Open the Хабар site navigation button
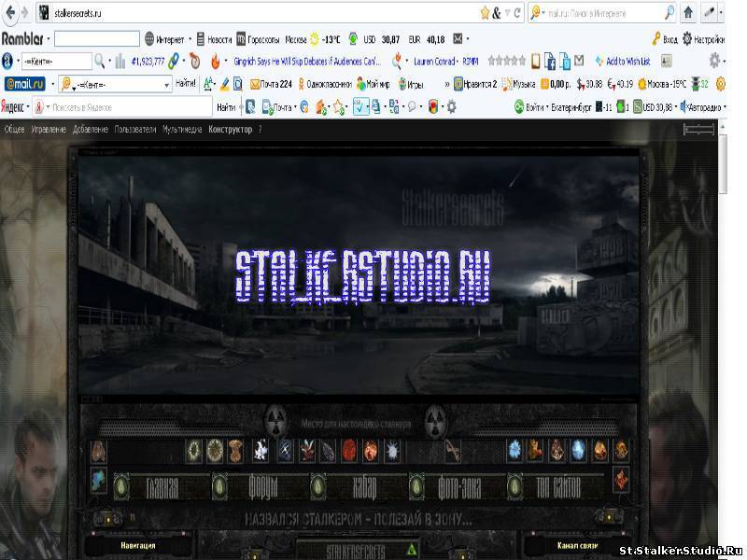Image resolution: width=747 pixels, height=560 pixels. [364, 487]
